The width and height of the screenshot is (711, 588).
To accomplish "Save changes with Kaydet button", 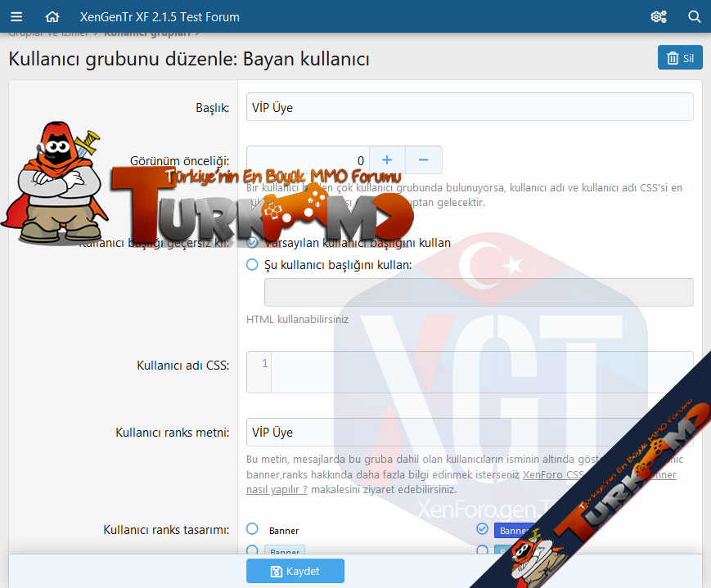I will coord(295,571).
